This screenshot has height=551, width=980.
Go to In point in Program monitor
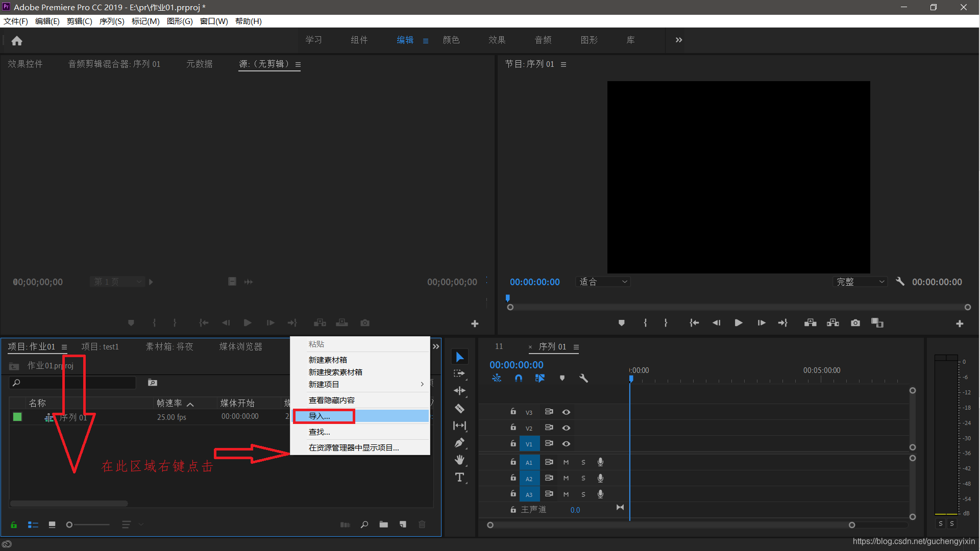(x=694, y=323)
